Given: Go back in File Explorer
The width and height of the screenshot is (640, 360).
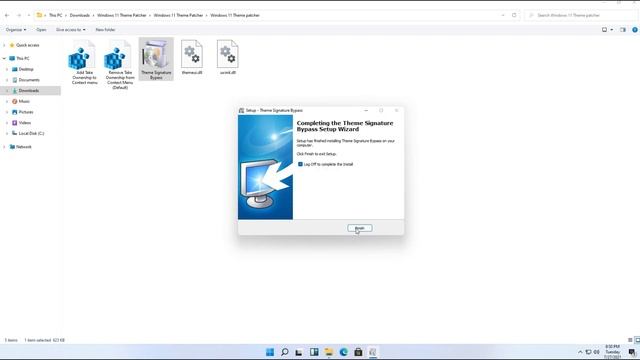Looking at the screenshot, I should [7, 16].
